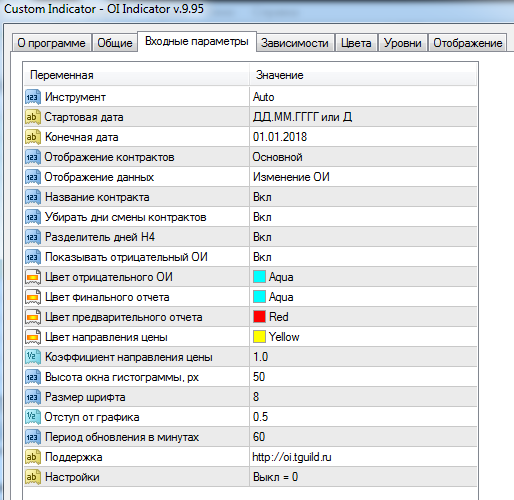The image size is (514, 500).
Task: Click the aqua swatch for Цвет финального отчета
Action: (259, 297)
